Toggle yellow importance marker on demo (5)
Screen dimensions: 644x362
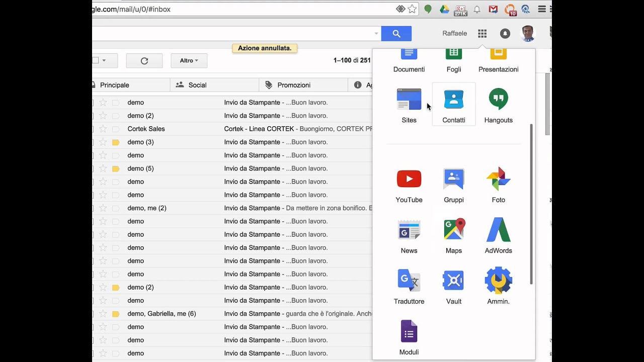[x=116, y=168]
